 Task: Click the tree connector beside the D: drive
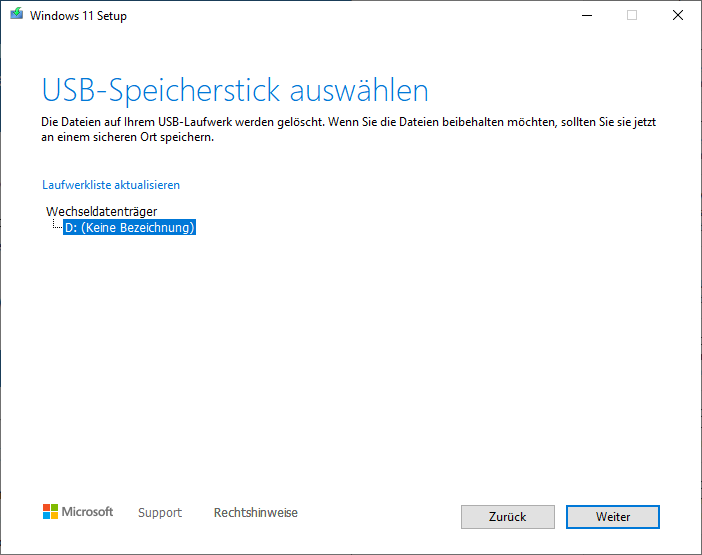pos(56,227)
